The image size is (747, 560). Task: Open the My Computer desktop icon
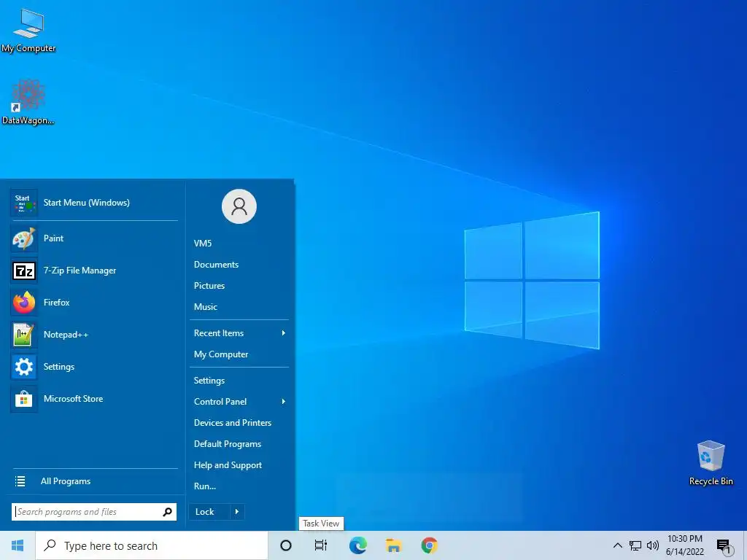[28, 29]
